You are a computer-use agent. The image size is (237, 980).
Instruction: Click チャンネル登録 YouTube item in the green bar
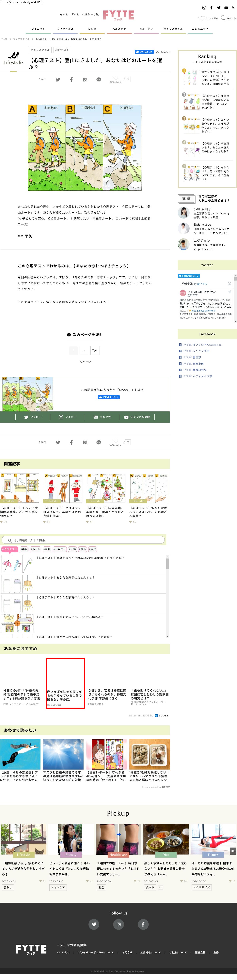click(x=137, y=417)
